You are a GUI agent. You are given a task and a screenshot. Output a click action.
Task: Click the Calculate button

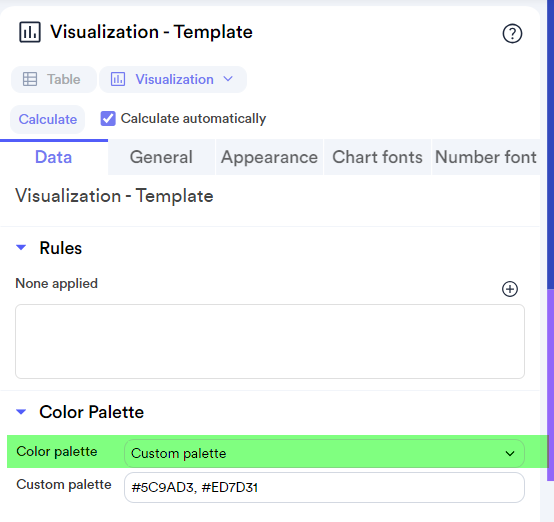(48, 119)
